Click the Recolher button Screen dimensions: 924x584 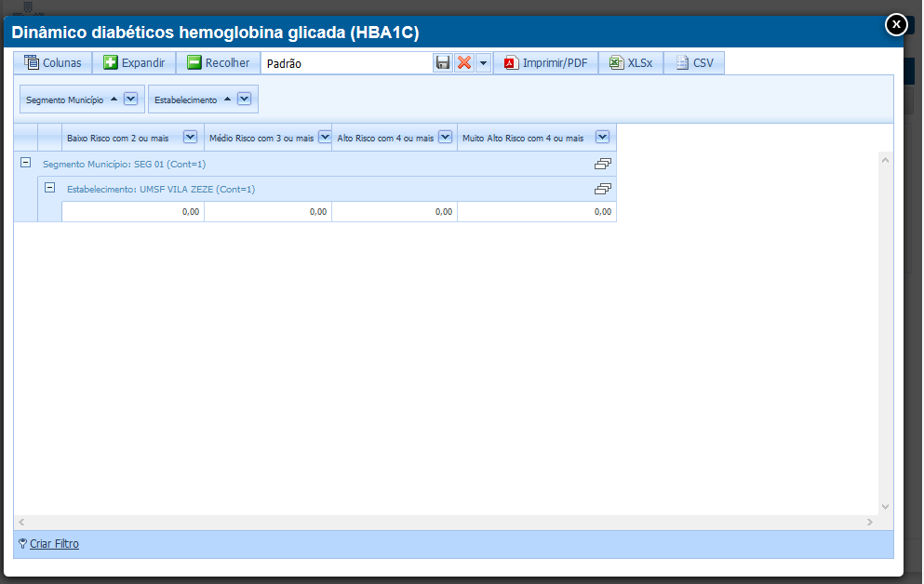219,63
